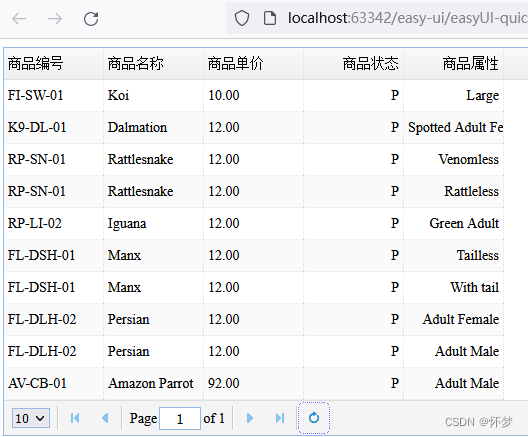
Task: Go to the next page of the grid
Action: 250,418
